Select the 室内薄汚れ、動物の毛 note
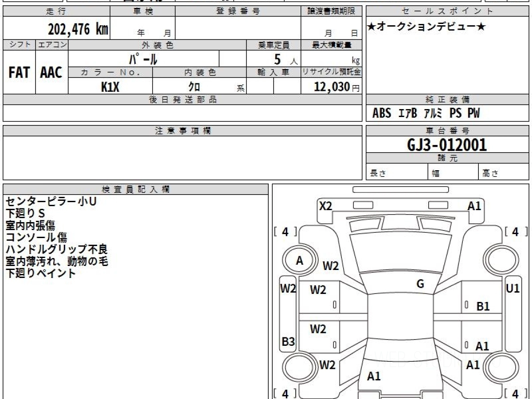Viewport: 532px width, 399px height. point(56,261)
